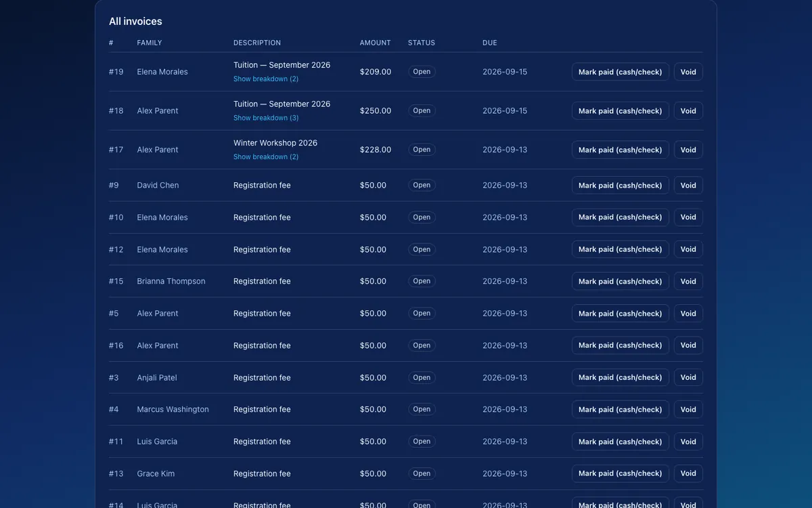
Task: Mark invoice #12 as paid (cash/check)
Action: [621, 249]
